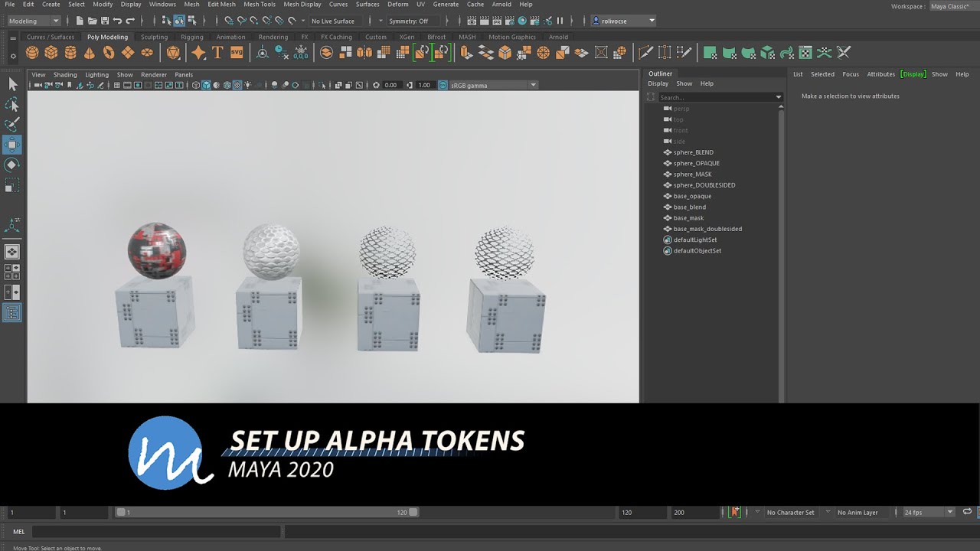Select sphere_BLEND in the Outliner
The height and width of the screenshot is (551, 980).
(x=693, y=152)
